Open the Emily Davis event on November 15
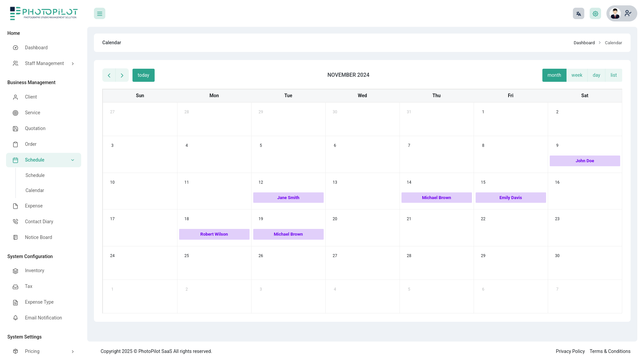This screenshot has width=644, height=362. [510, 197]
